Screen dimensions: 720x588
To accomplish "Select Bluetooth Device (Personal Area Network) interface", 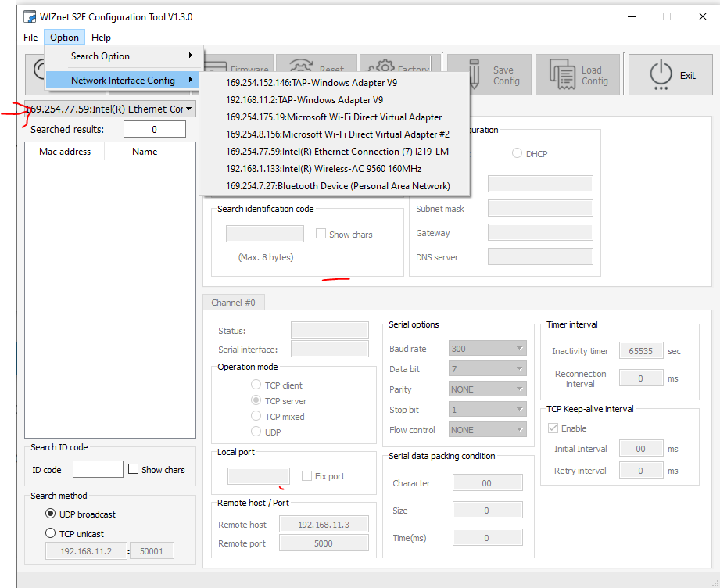I will point(338,186).
